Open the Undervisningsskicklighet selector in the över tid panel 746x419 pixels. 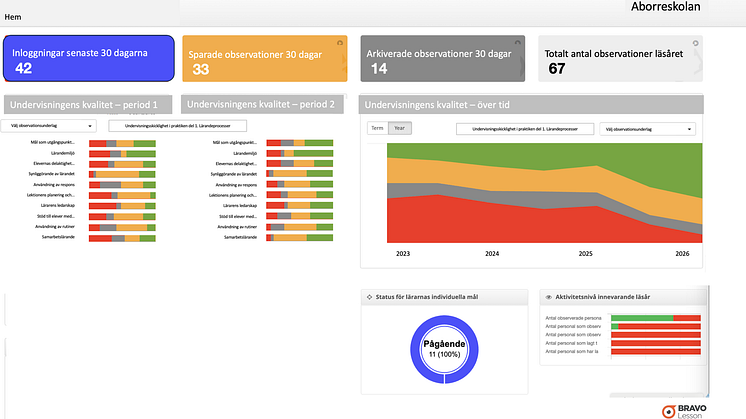coord(525,128)
